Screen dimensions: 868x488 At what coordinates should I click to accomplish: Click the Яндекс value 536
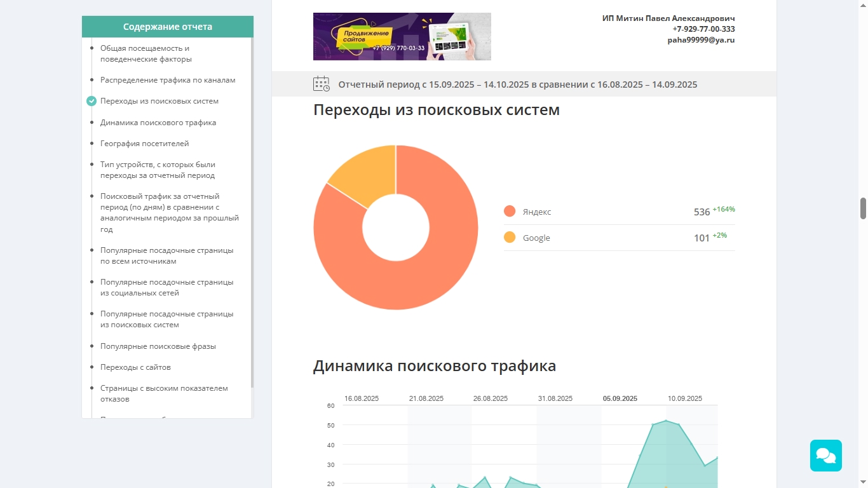pos(702,212)
